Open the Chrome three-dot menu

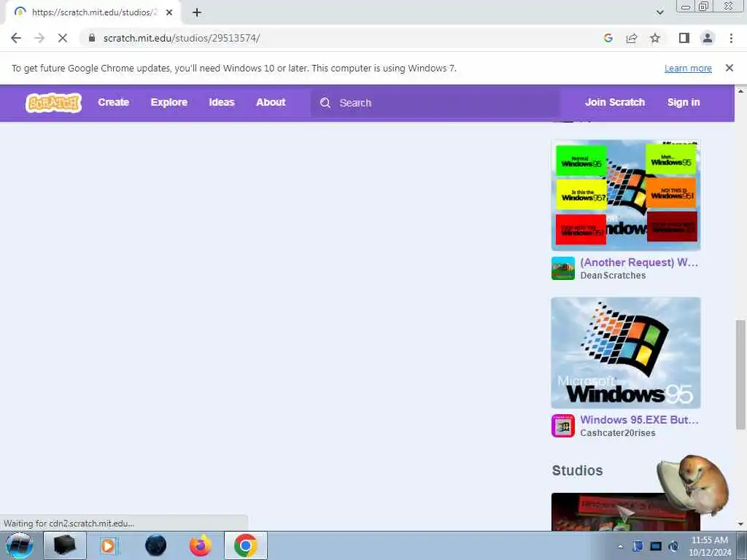coord(731,38)
